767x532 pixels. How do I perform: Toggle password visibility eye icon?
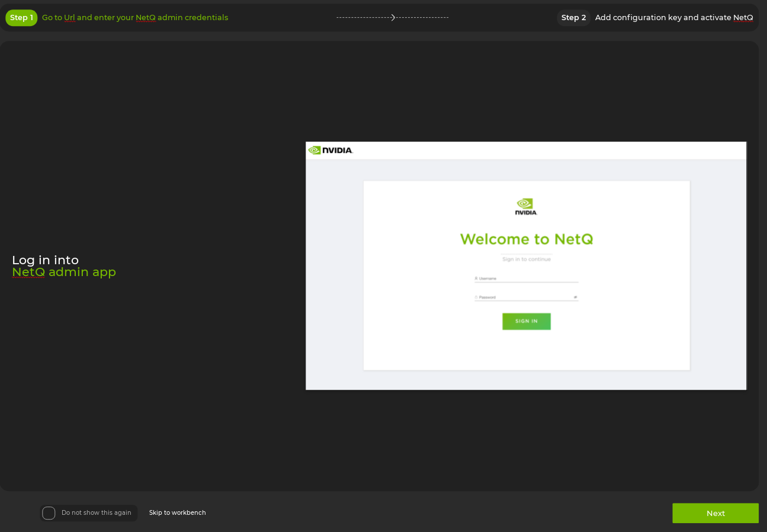(575, 297)
